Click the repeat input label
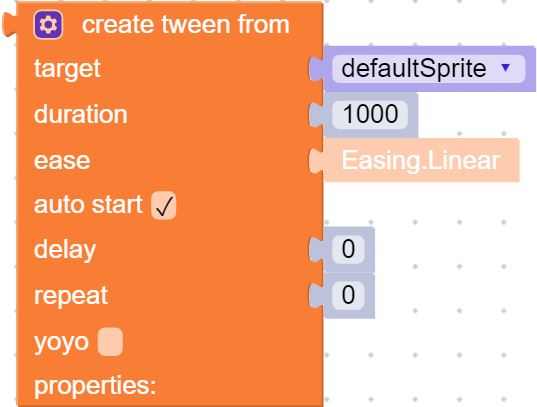Viewport: 537px width, 407px height. coord(71,296)
